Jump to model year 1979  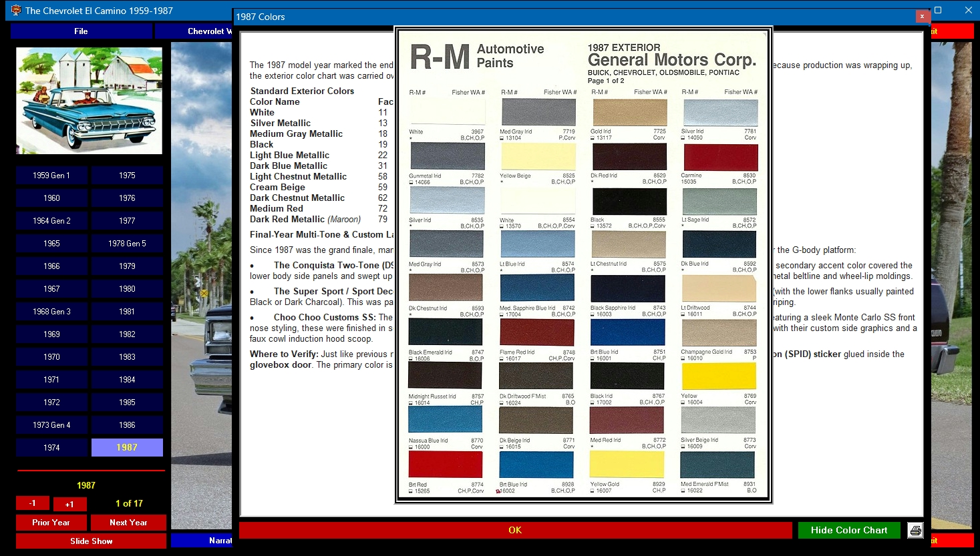pyautogui.click(x=127, y=266)
